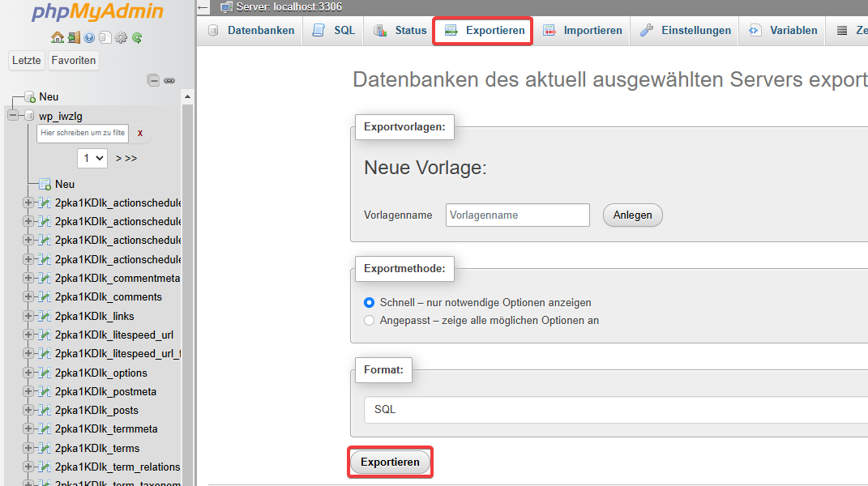Image resolution: width=868 pixels, height=486 pixels.
Task: Open the Datenbanken tab
Action: pos(250,31)
